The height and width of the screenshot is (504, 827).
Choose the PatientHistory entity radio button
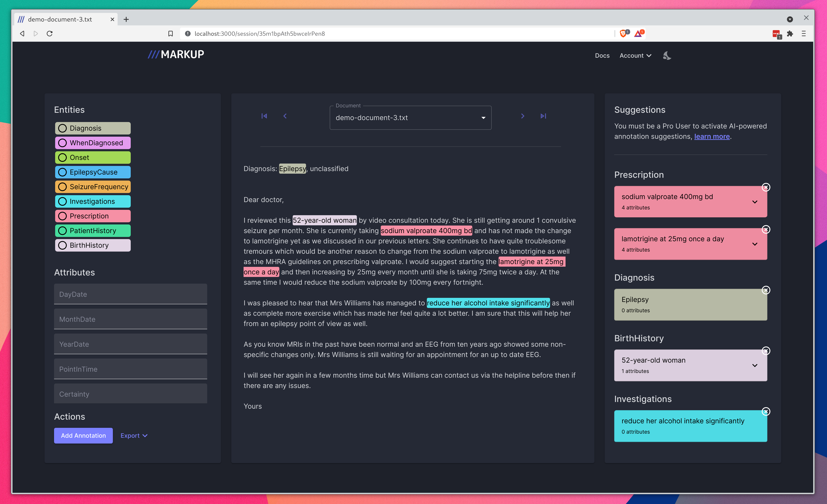click(x=63, y=231)
